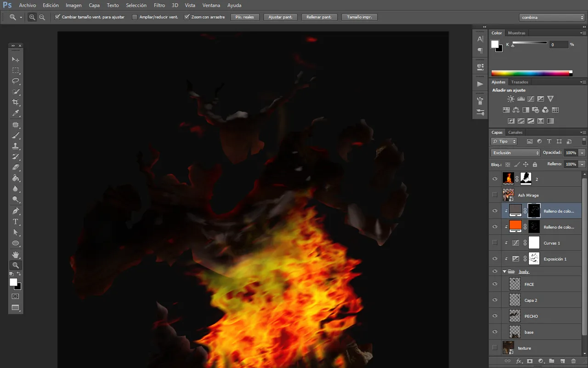
Task: Select the Hand tool
Action: [x=16, y=254]
